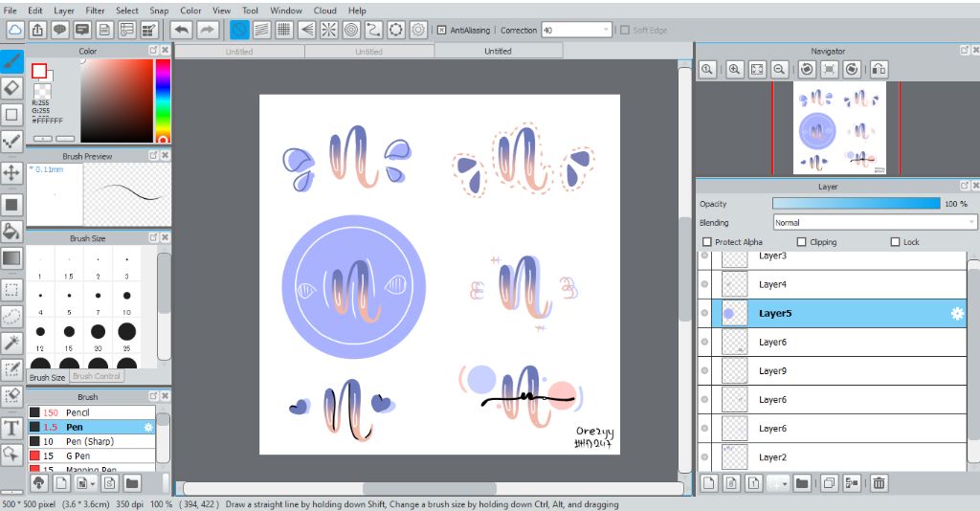Open Layer5 settings gear
The image size is (980, 511).
coord(957,314)
